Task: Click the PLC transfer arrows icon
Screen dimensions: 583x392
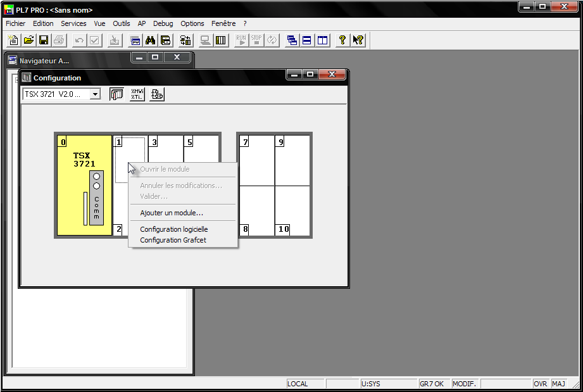Action: [185, 40]
